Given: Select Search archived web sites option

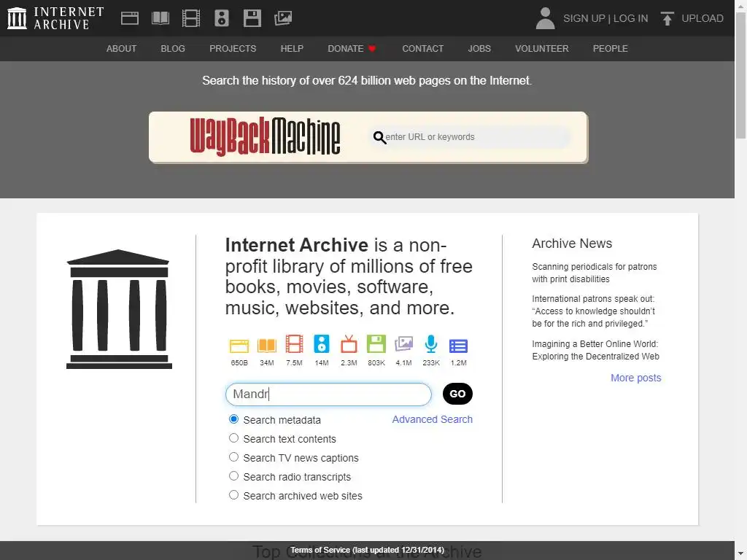Looking at the screenshot, I should click(x=233, y=495).
